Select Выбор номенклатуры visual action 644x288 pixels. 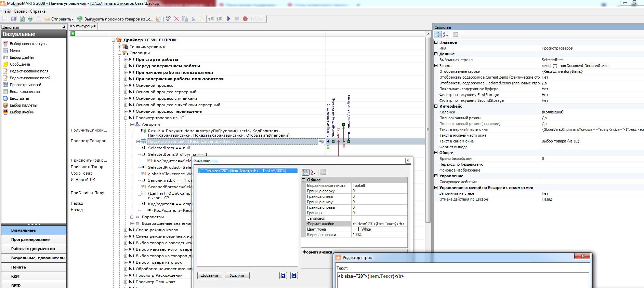[x=29, y=44]
